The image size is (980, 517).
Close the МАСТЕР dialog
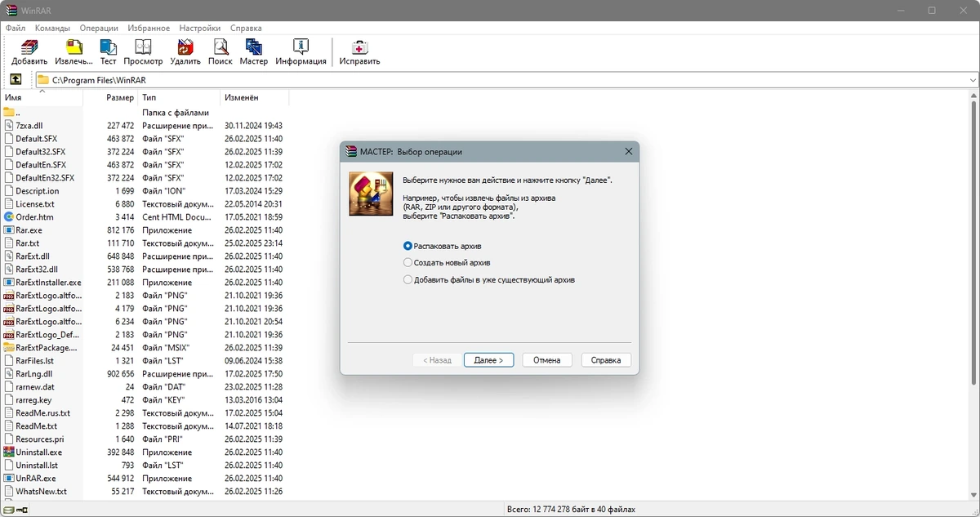tap(628, 151)
